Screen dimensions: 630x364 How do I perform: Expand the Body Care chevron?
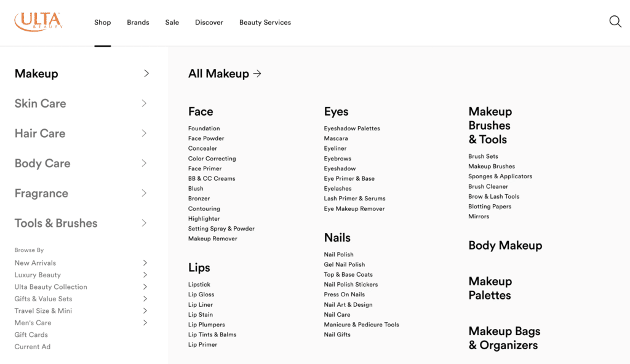(x=144, y=164)
